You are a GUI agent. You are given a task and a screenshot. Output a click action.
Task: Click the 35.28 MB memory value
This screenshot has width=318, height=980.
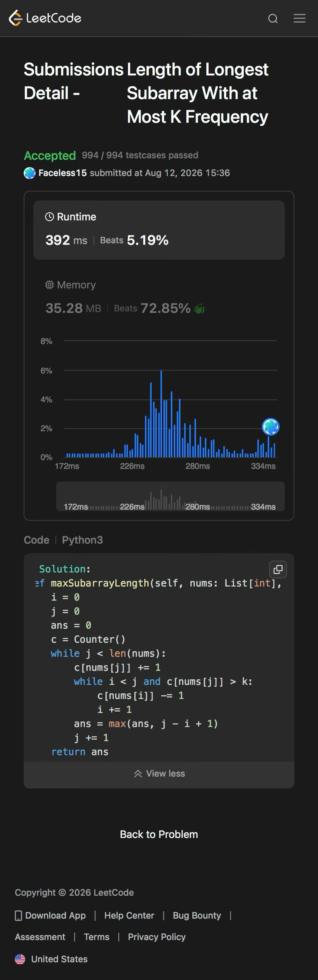point(74,308)
